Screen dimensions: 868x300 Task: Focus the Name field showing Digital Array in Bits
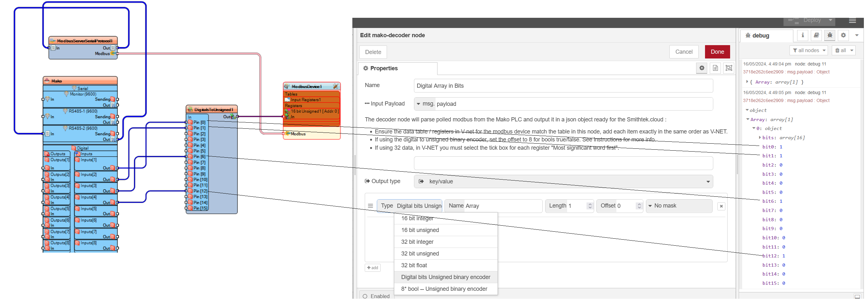563,86
